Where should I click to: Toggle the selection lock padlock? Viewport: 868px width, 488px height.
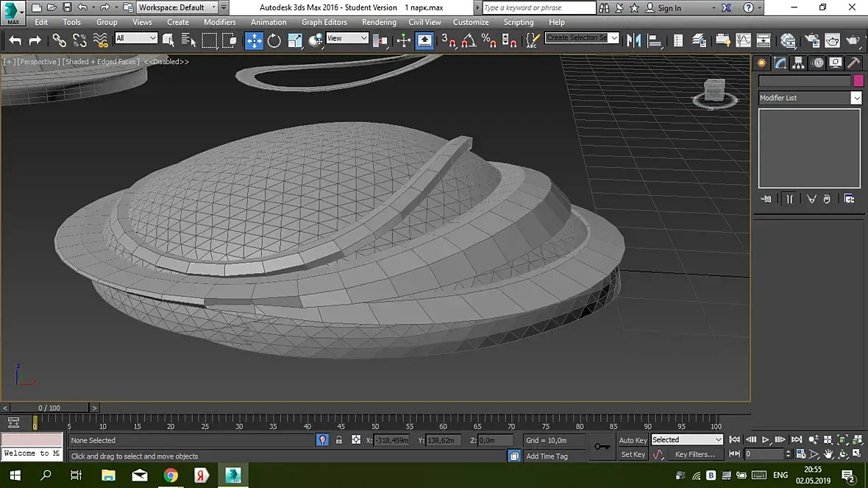coord(339,440)
